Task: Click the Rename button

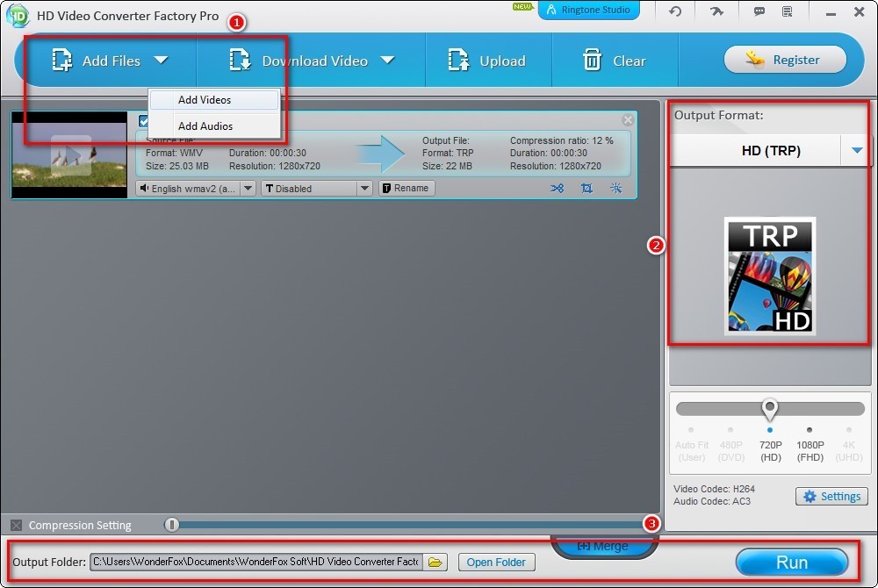Action: [407, 188]
